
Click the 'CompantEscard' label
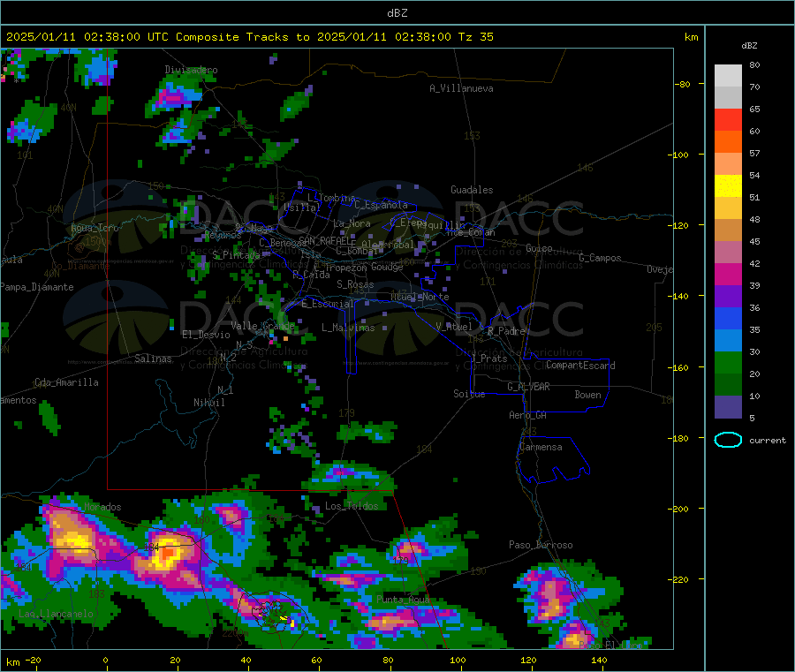pyautogui.click(x=580, y=365)
